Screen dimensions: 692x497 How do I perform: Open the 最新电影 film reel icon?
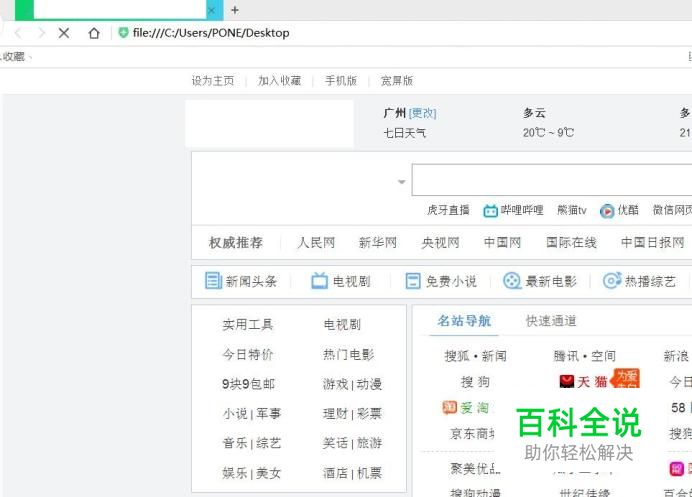point(512,281)
